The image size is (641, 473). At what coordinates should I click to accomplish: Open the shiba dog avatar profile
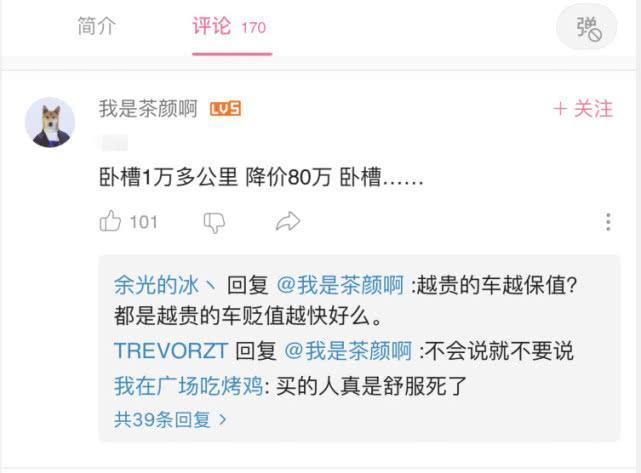coord(50,122)
